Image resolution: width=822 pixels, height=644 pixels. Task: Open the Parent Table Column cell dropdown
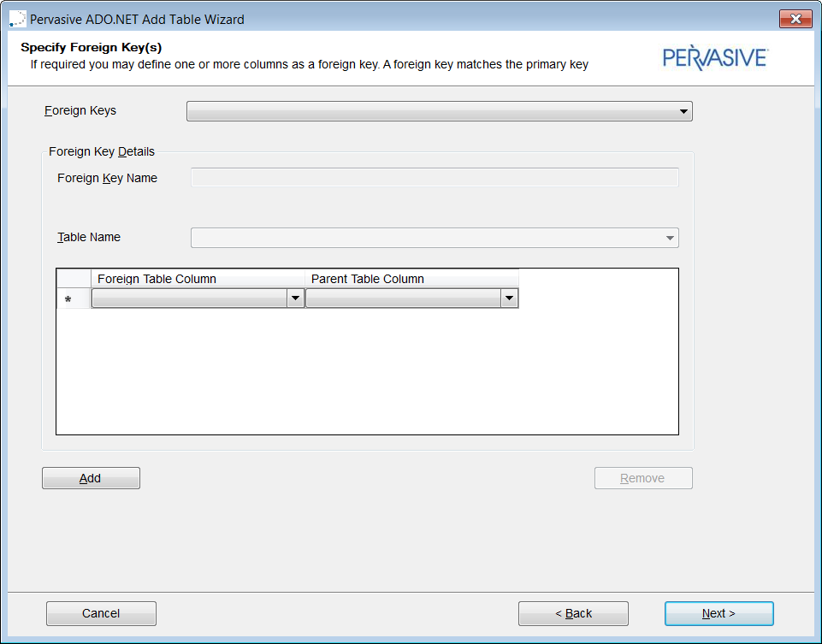point(509,298)
